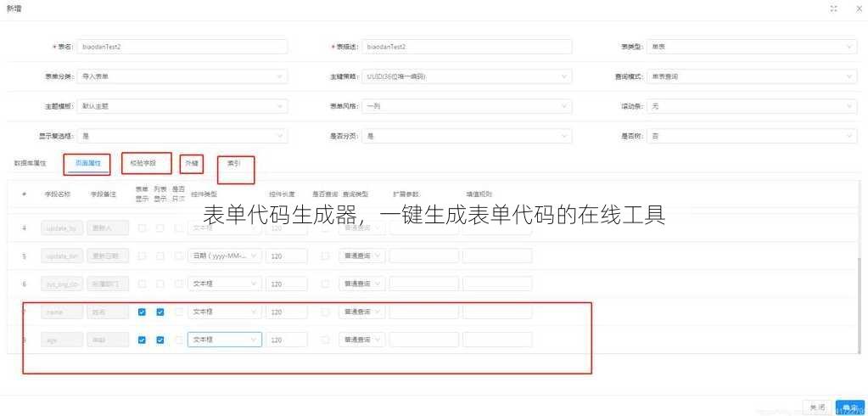Viewport: 868px width, 416px height.
Task: Open 查询类型 dropdown in row 6
Action: click(362, 284)
